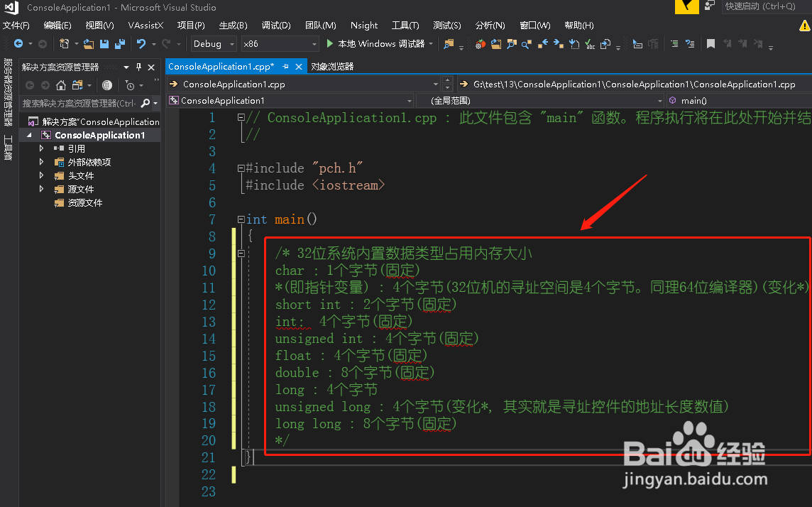
Task: Expand the 外部依赖项 tree node
Action: [x=41, y=162]
